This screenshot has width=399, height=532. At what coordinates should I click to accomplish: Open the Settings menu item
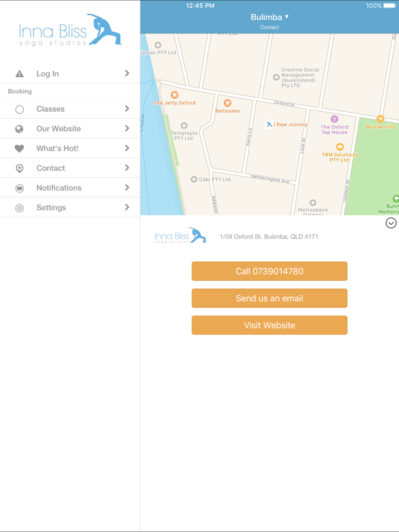70,207
